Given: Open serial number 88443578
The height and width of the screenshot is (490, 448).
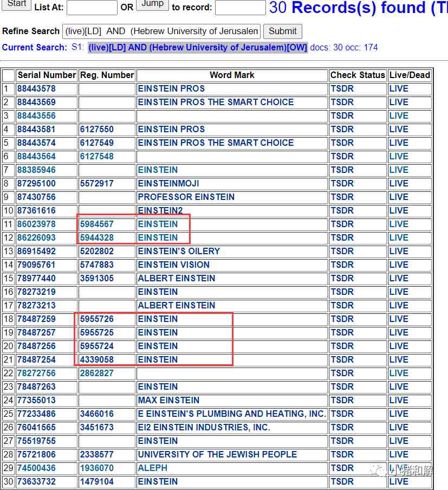Looking at the screenshot, I should pos(36,89).
